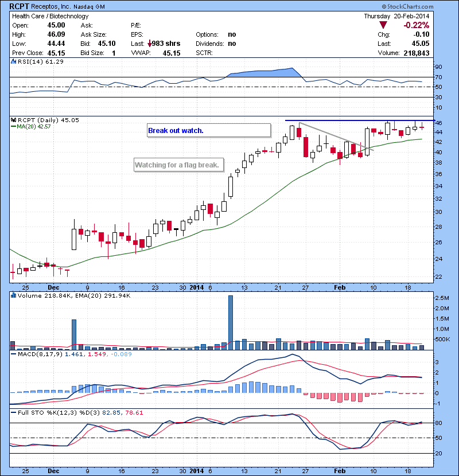The height and width of the screenshot is (476, 459).
Task: Click the Volume panel legend marker icon
Action: click(x=13, y=295)
